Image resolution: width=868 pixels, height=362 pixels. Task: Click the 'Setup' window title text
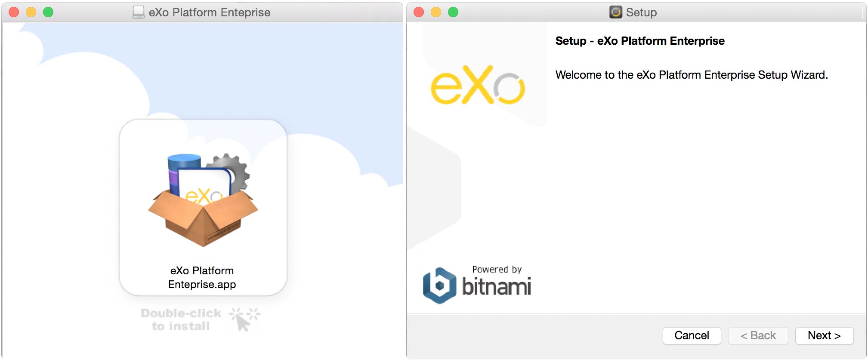point(641,12)
